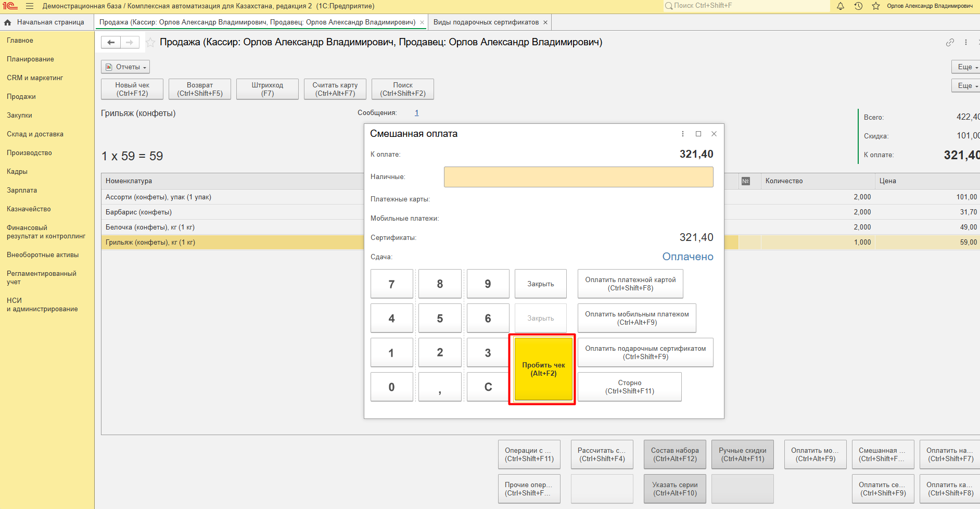The height and width of the screenshot is (509, 980).
Task: Open the Сообщения count link
Action: (x=416, y=113)
